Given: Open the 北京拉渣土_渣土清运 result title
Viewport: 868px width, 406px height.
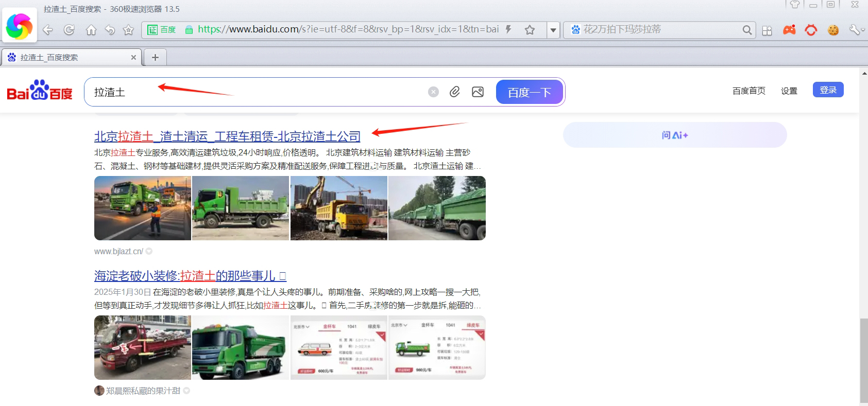Looking at the screenshot, I should (227, 136).
